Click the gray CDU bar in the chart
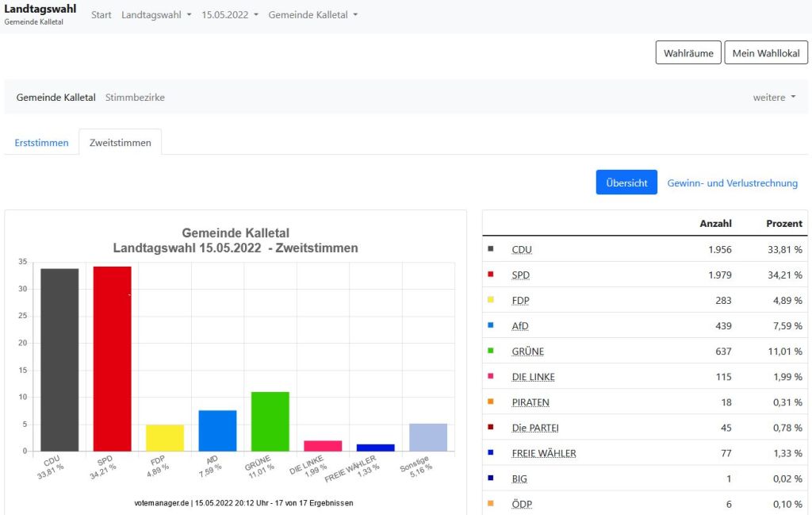Image resolution: width=812 pixels, height=515 pixels. 59,359
